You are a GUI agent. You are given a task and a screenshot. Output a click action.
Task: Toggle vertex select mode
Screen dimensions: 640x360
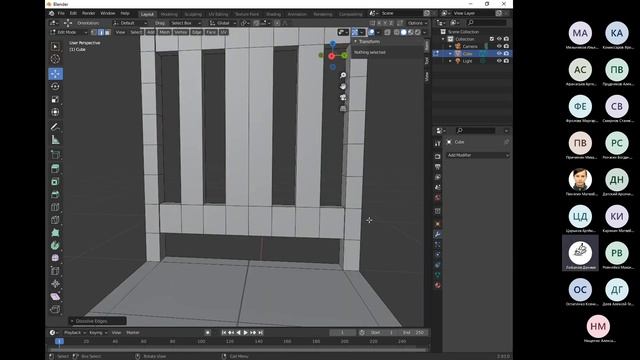click(x=93, y=32)
